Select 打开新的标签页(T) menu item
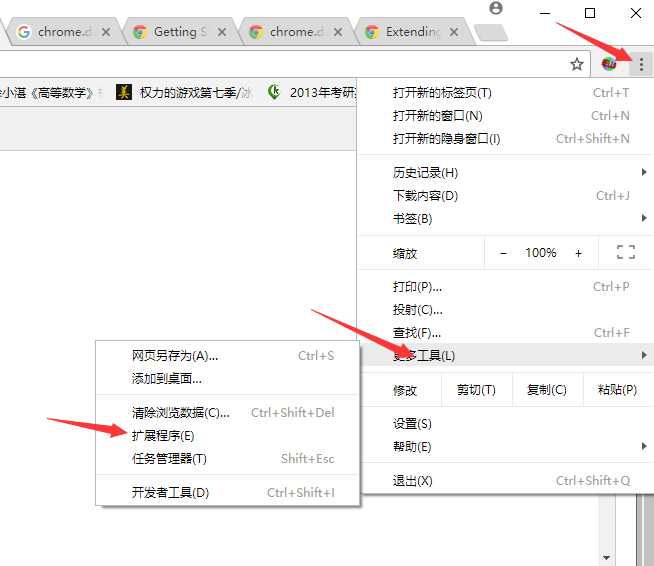 [506, 93]
